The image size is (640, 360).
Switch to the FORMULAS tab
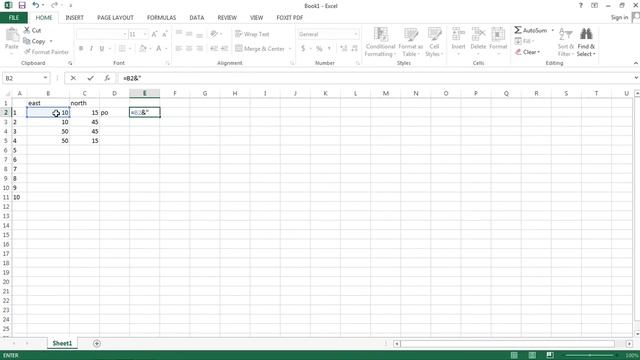(161, 18)
